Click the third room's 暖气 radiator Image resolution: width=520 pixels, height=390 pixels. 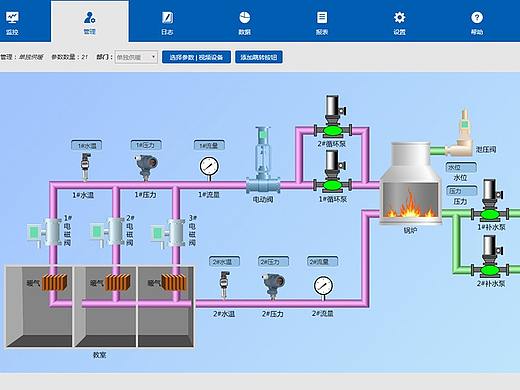click(173, 282)
